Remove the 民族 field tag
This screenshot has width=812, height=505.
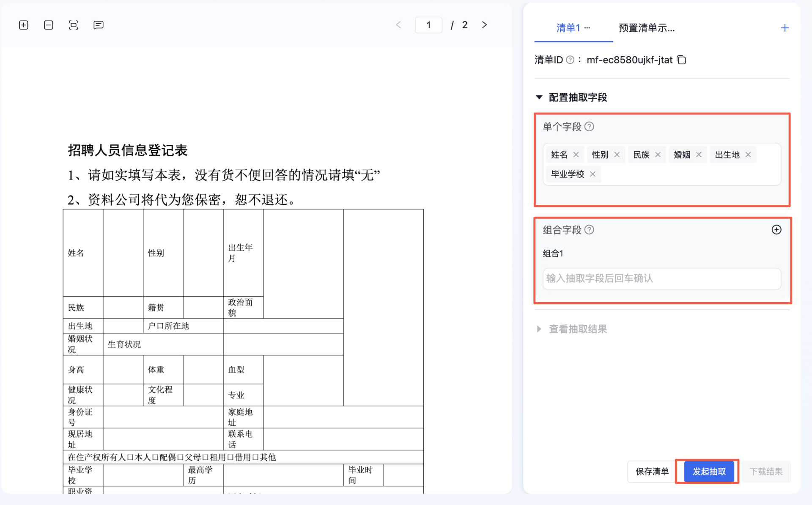tap(658, 155)
